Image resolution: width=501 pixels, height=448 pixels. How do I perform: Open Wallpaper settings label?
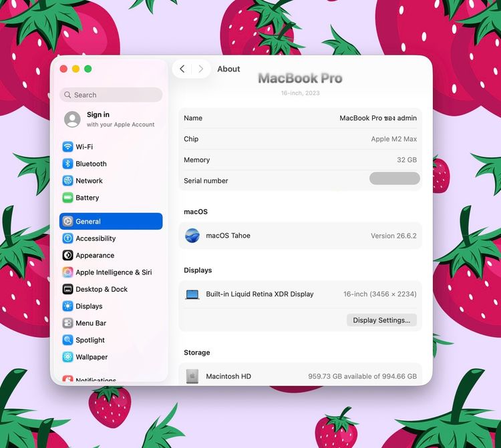point(92,357)
